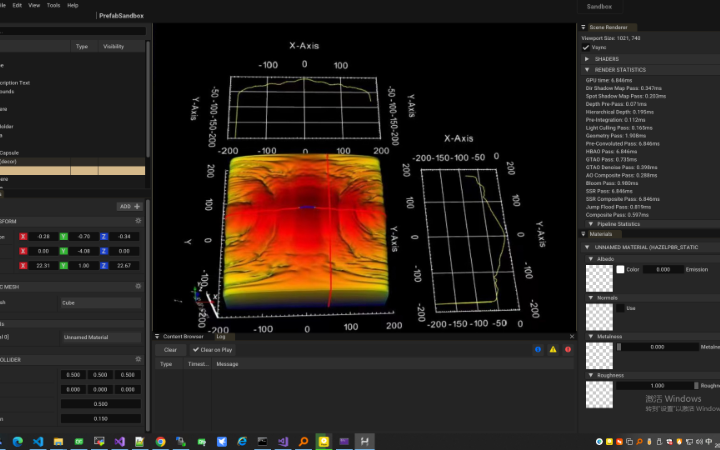
Task: Open Google Chrome from taskbar
Action: pos(160,442)
